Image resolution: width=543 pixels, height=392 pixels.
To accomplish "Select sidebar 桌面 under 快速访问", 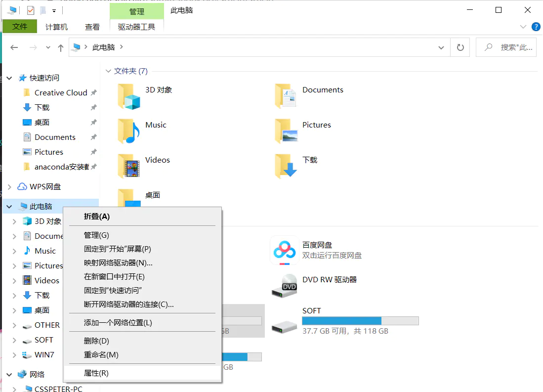I will click(42, 123).
